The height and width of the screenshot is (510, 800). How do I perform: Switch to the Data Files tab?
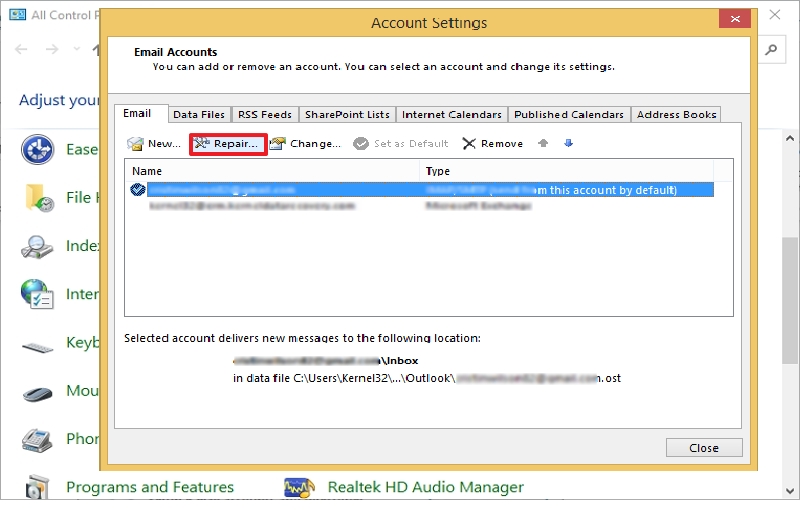click(x=198, y=115)
